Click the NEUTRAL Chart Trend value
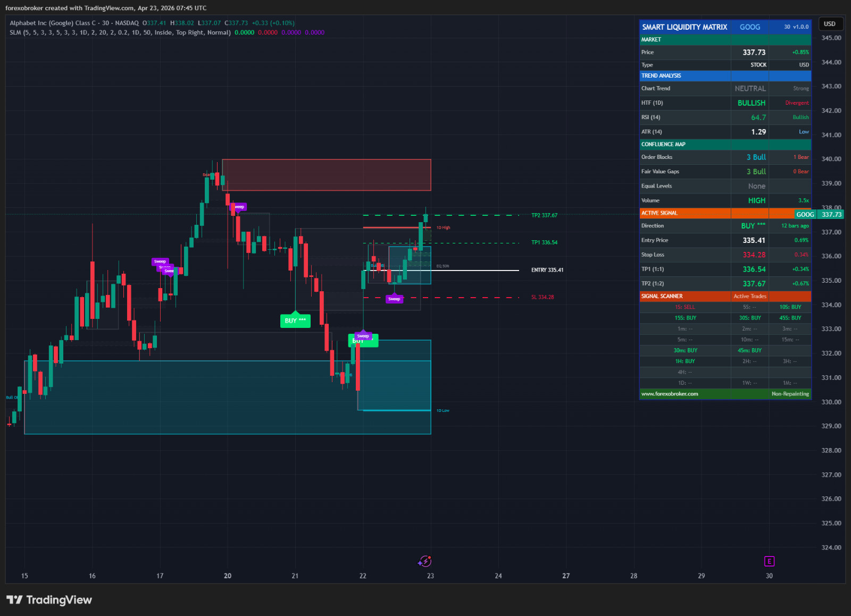The height and width of the screenshot is (616, 851). [750, 88]
